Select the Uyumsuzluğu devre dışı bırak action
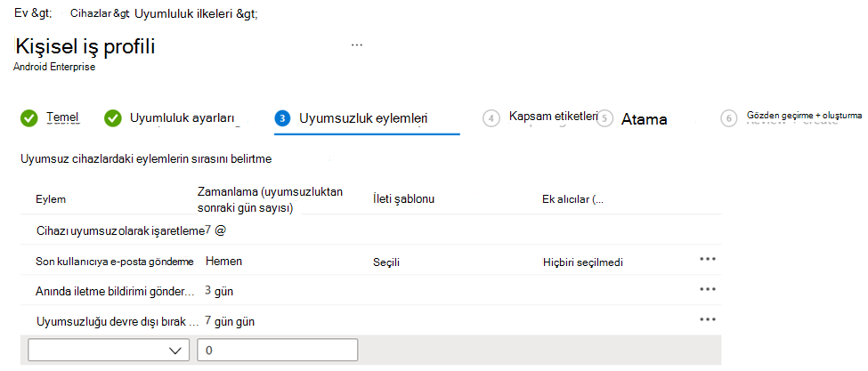Screen dimensions: 868x371 point(117,321)
